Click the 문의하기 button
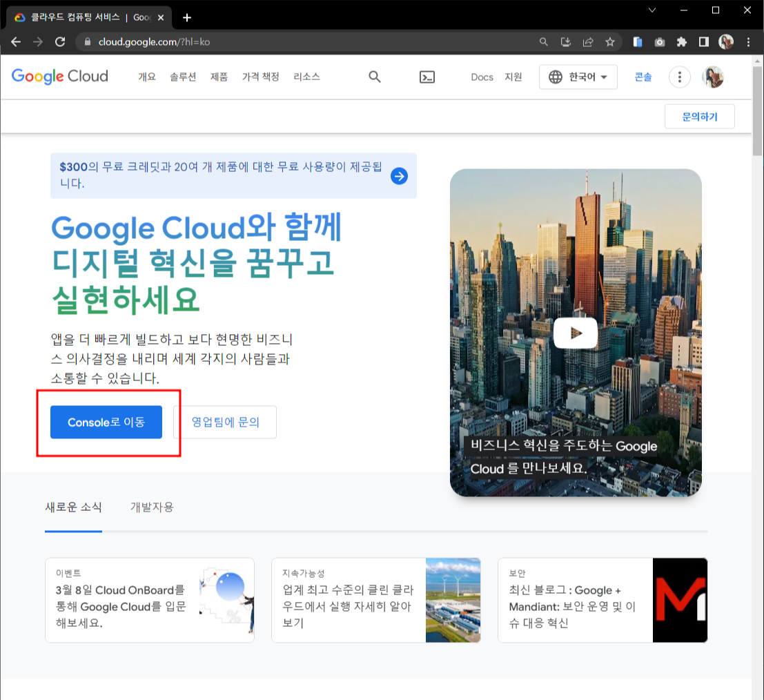The image size is (764, 700). coord(700,117)
